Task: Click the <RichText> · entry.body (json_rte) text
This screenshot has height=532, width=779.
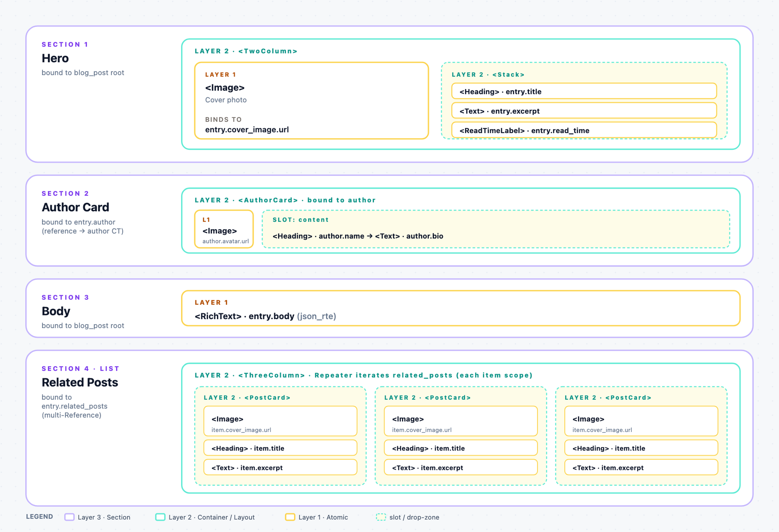Action: pyautogui.click(x=265, y=316)
